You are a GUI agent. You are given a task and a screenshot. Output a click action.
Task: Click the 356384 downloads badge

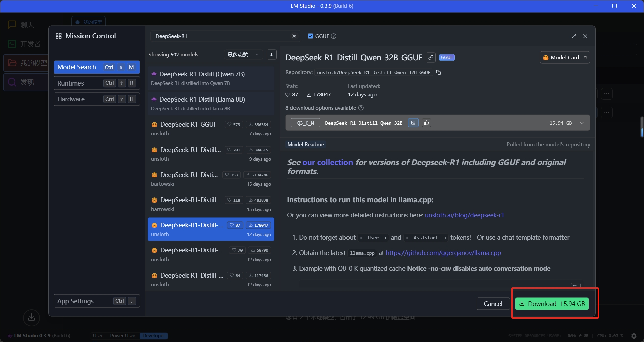[258, 124]
